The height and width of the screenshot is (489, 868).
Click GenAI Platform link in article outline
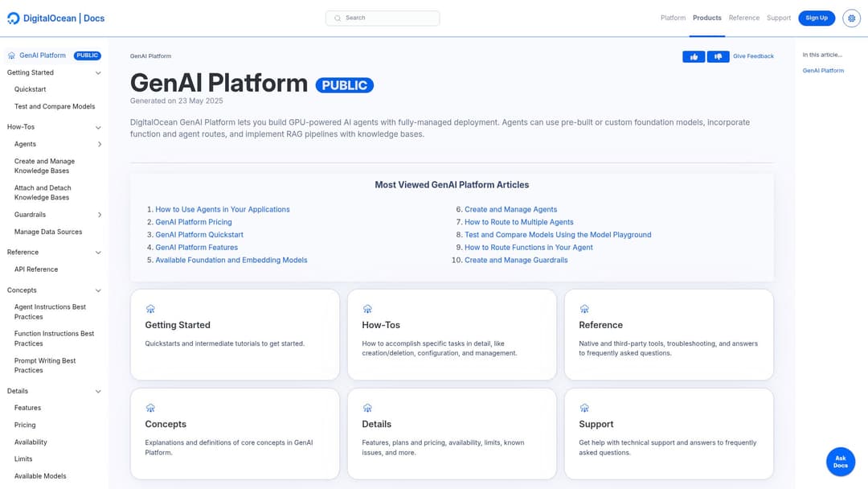823,71
